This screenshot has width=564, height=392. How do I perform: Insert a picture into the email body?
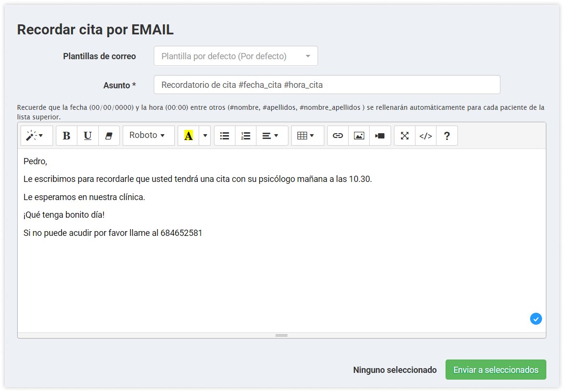pyautogui.click(x=359, y=136)
